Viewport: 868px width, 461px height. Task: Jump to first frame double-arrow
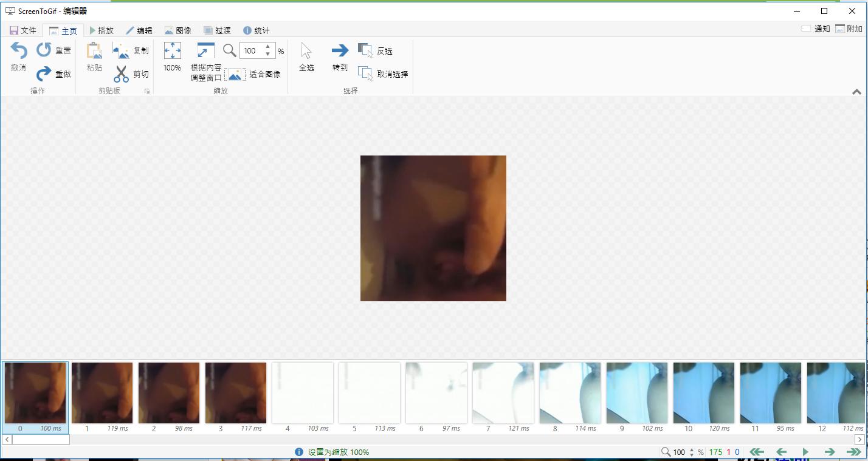[x=757, y=452]
